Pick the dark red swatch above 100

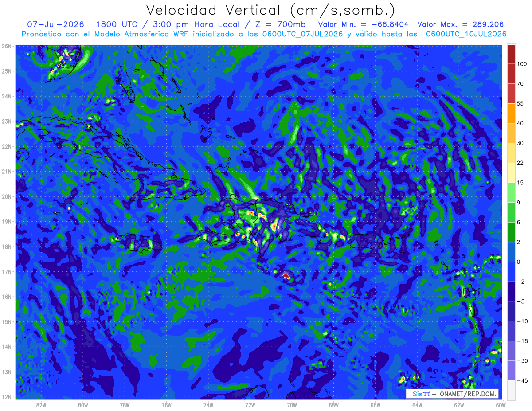[x=512, y=54]
